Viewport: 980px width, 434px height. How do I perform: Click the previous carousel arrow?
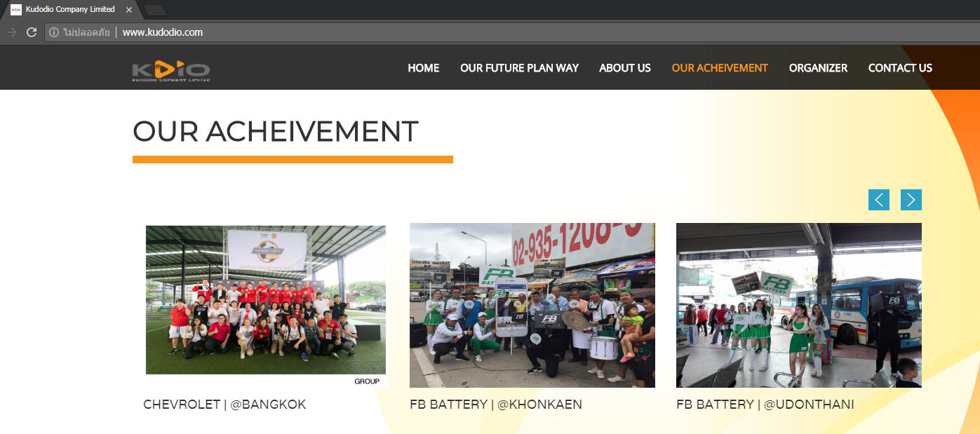click(879, 200)
